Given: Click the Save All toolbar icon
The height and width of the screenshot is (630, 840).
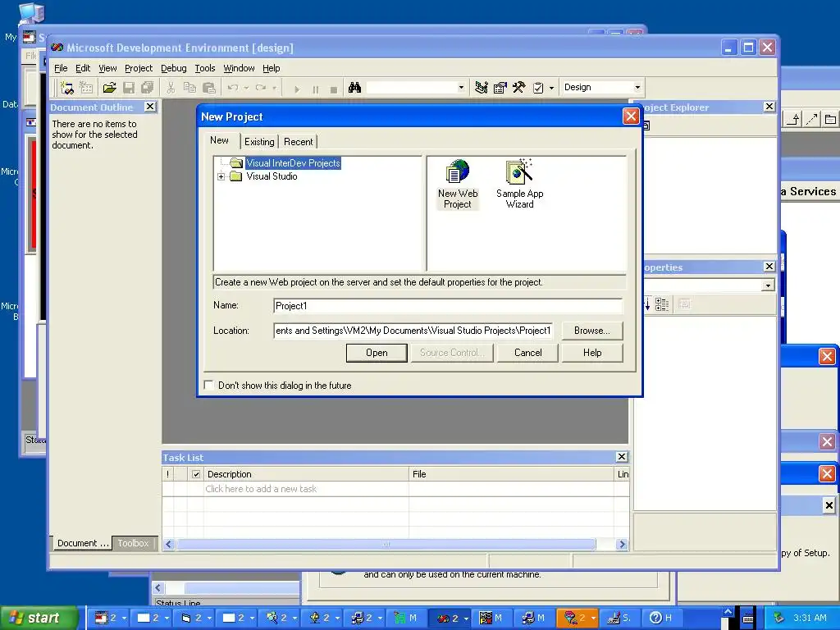Looking at the screenshot, I should 148,87.
